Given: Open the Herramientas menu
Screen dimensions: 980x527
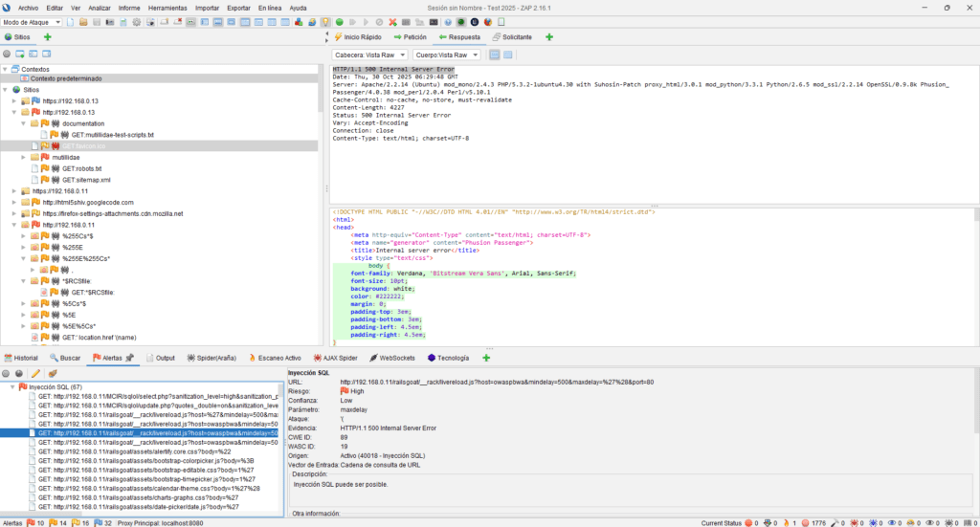Looking at the screenshot, I should 167,7.
